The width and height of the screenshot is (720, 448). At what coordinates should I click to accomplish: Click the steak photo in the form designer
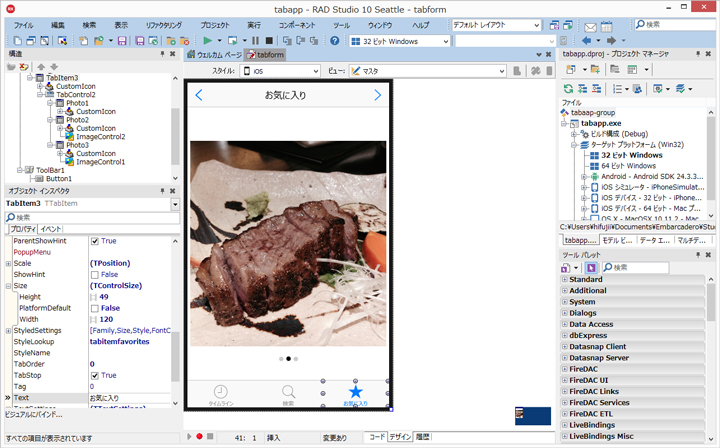pos(288,243)
